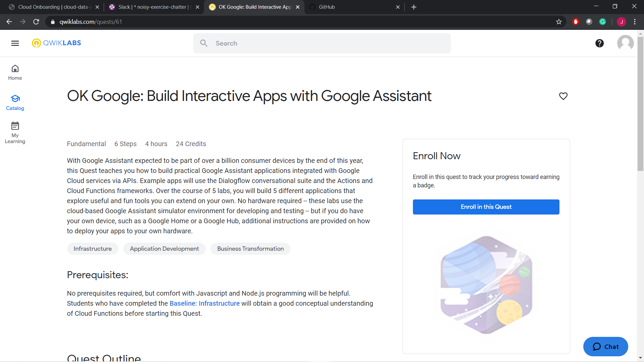The image size is (644, 362).
Task: Click the quest badge image
Action: 486,285
